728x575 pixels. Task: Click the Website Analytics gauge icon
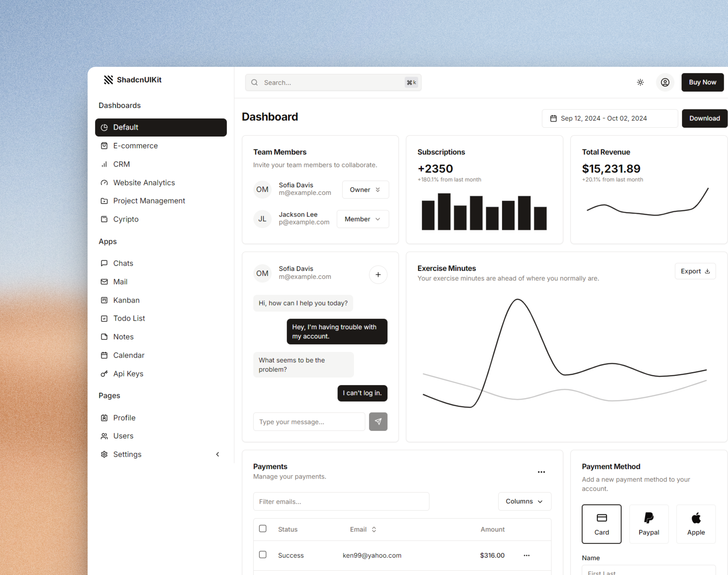tap(104, 183)
